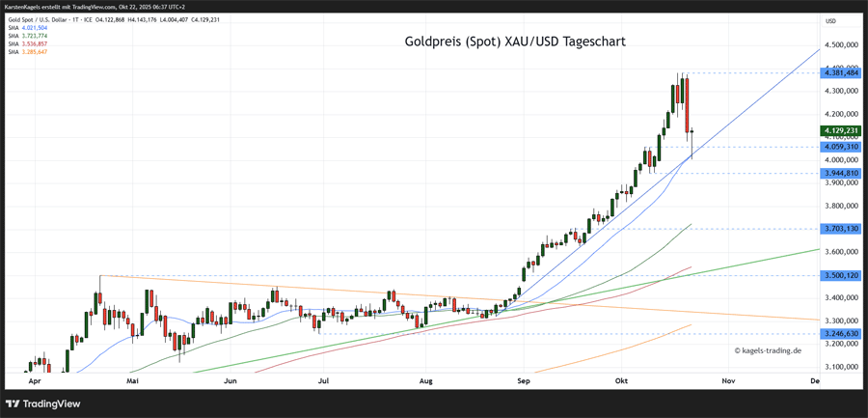Click the USD currency label on price axis
The height and width of the screenshot is (418, 868).
(x=829, y=20)
